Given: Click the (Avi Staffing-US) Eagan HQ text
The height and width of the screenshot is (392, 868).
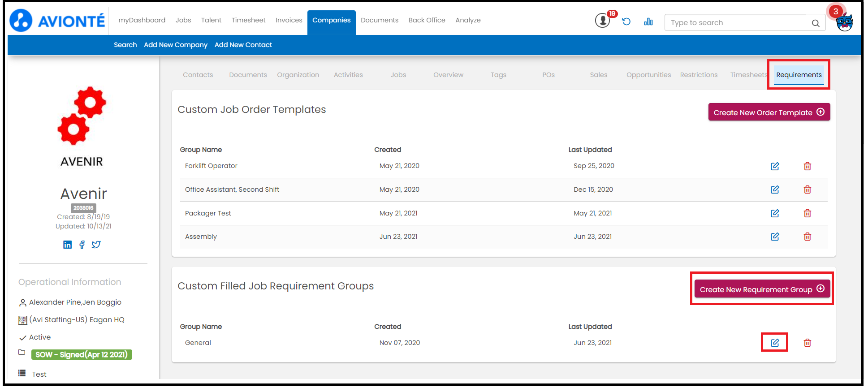Looking at the screenshot, I should (77, 320).
